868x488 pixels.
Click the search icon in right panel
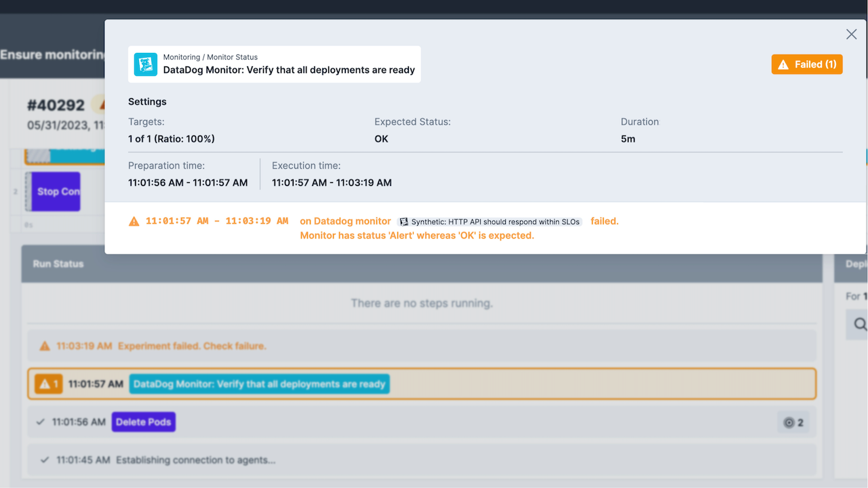pyautogui.click(x=860, y=325)
